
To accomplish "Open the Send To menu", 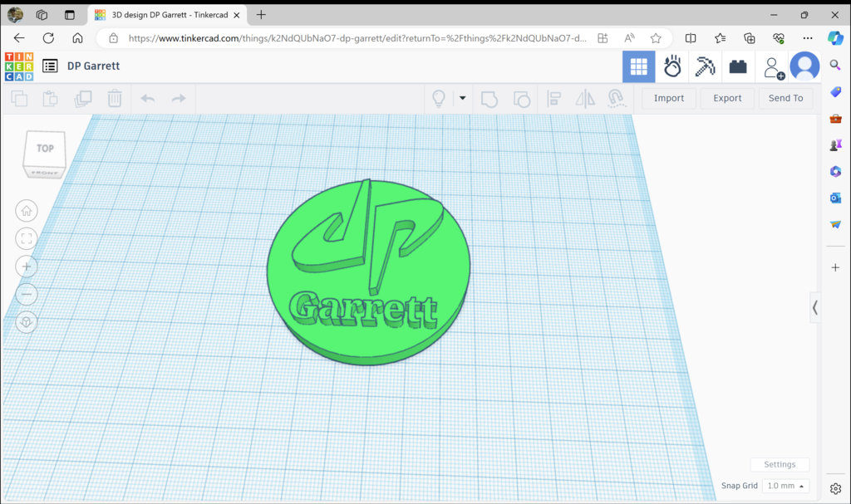I will [785, 98].
